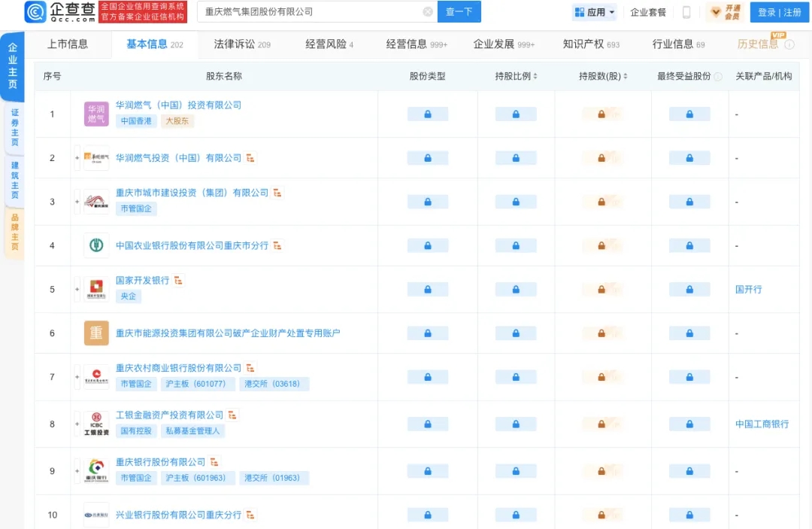This screenshot has height=529, width=812.
Task: Click 中国农业银行 logo icon
Action: (x=96, y=245)
